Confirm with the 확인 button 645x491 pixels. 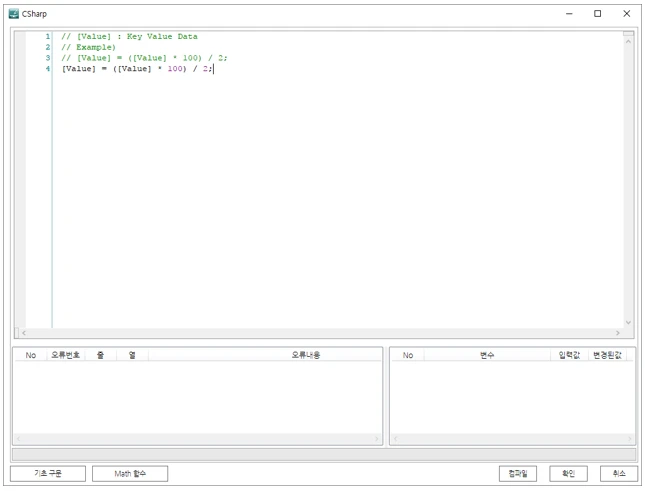click(x=568, y=473)
